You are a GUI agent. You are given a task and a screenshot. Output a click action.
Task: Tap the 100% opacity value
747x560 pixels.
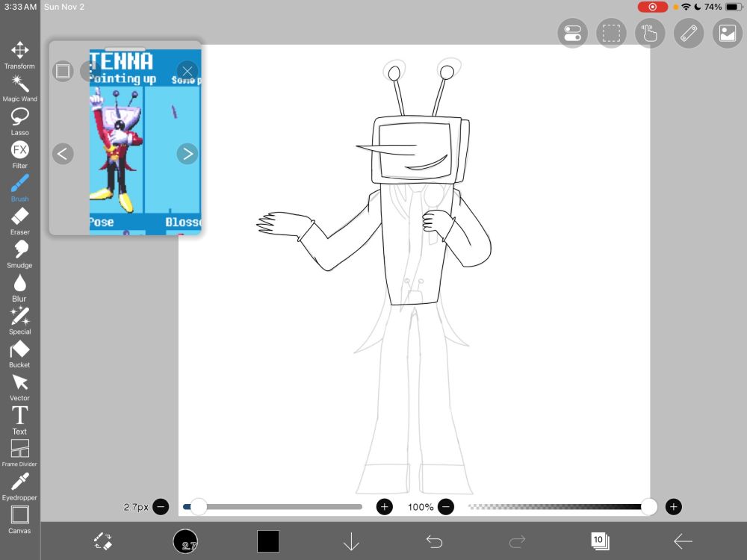pyautogui.click(x=421, y=507)
